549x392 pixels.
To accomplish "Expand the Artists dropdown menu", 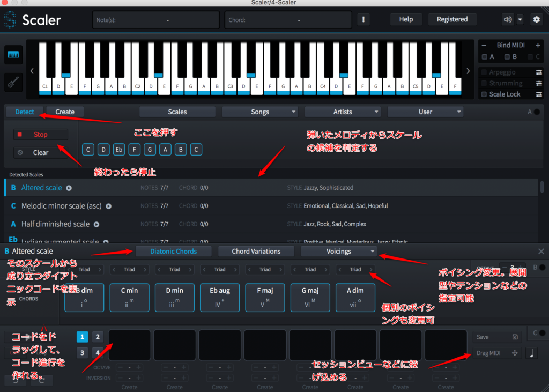I will pyautogui.click(x=343, y=112).
